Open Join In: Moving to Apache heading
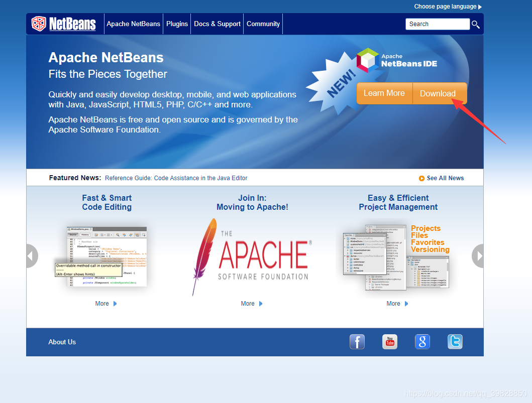532x403 pixels. [252, 202]
